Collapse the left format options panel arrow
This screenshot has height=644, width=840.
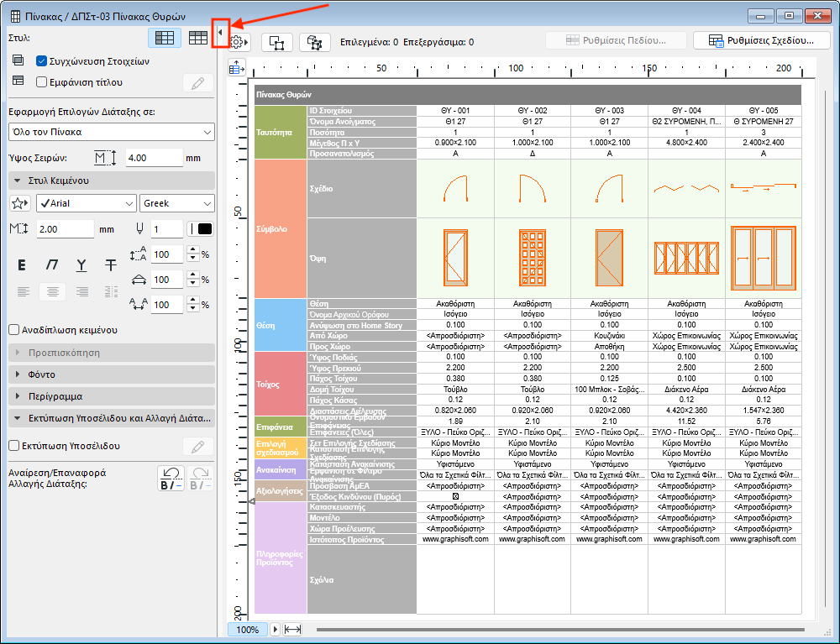click(x=220, y=34)
